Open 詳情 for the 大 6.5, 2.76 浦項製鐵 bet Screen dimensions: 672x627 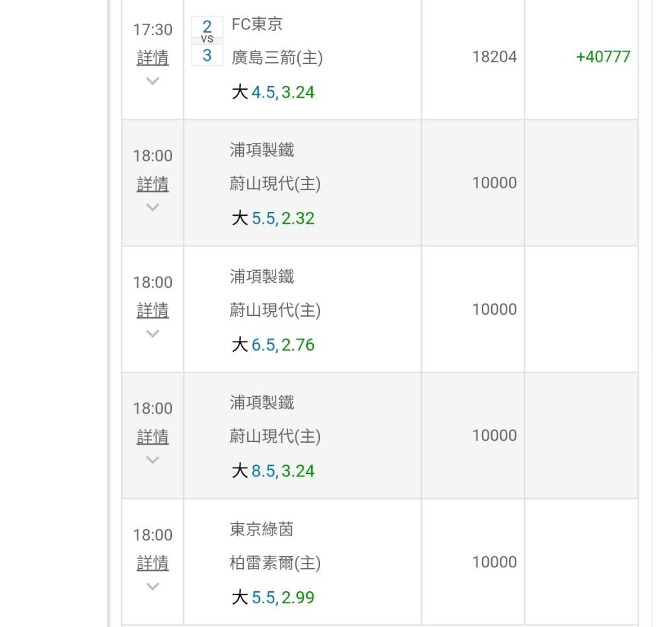tap(152, 310)
